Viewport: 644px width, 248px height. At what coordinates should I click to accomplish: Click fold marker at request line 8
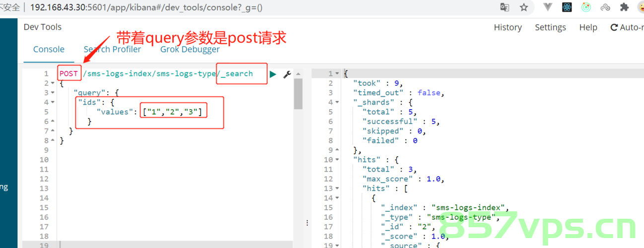coord(53,140)
